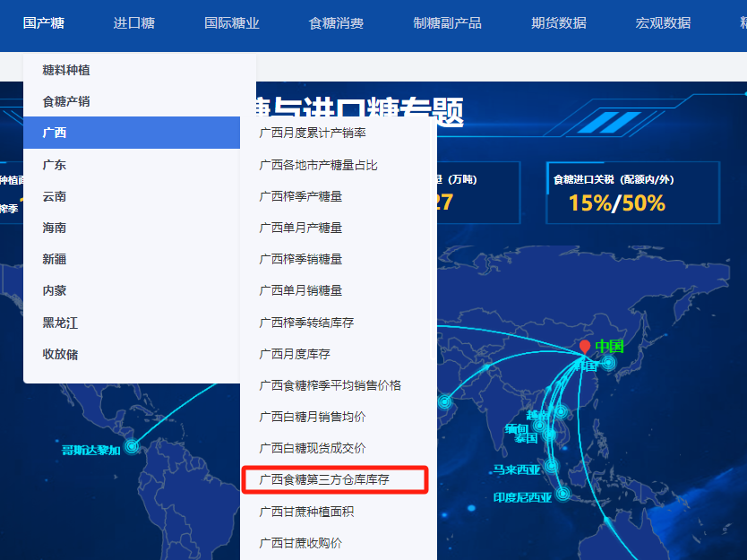Screen dimensions: 747x560
Task: Select 广西食糖第三方仓库库存 from the submenu
Action: [x=337, y=479]
